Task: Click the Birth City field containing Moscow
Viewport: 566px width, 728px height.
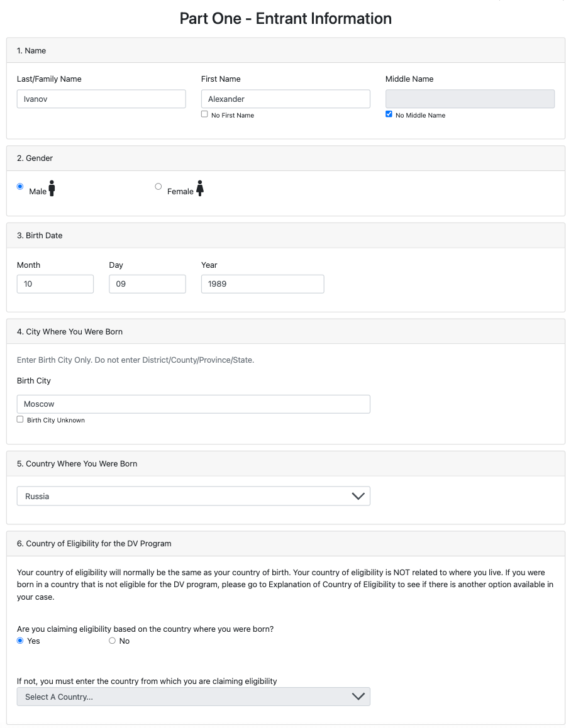Action: tap(193, 404)
